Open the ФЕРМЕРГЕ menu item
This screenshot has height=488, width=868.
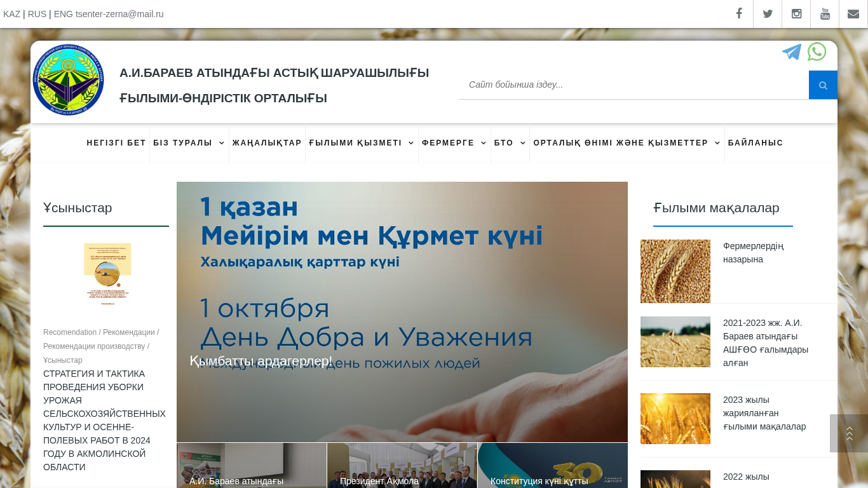448,143
